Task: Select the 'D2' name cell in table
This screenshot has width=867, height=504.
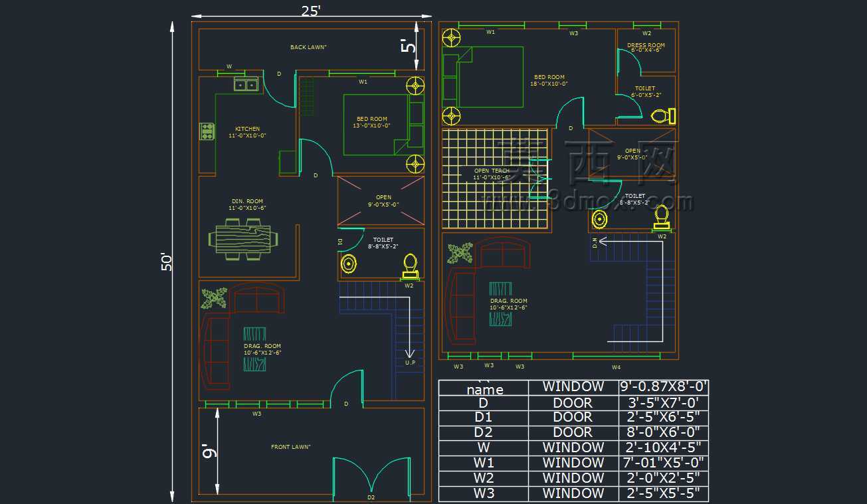Action: (484, 432)
